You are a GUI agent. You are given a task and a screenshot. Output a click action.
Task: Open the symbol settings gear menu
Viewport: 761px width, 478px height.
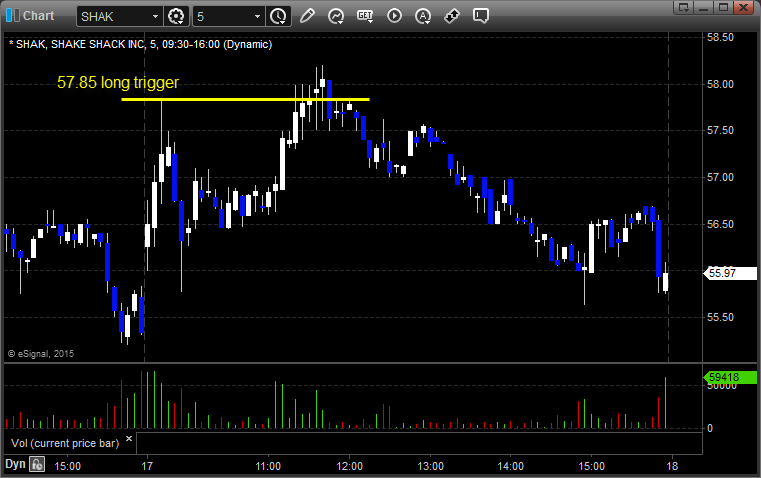(x=176, y=16)
